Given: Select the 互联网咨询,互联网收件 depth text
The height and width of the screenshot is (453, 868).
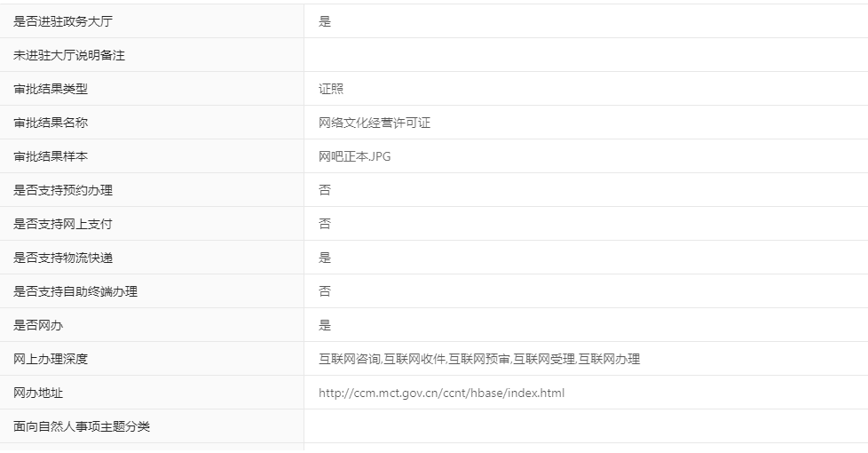Looking at the screenshot, I should [382, 360].
